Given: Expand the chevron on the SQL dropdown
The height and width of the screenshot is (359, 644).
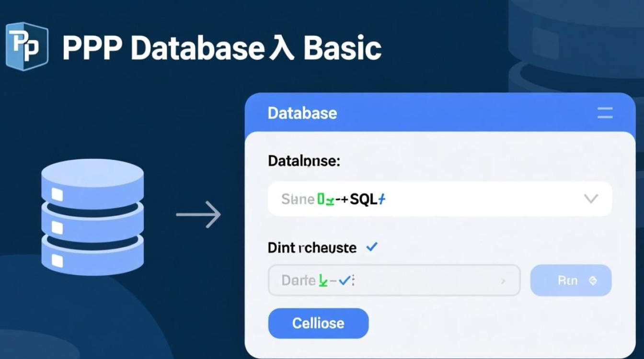Looking at the screenshot, I should (x=591, y=199).
